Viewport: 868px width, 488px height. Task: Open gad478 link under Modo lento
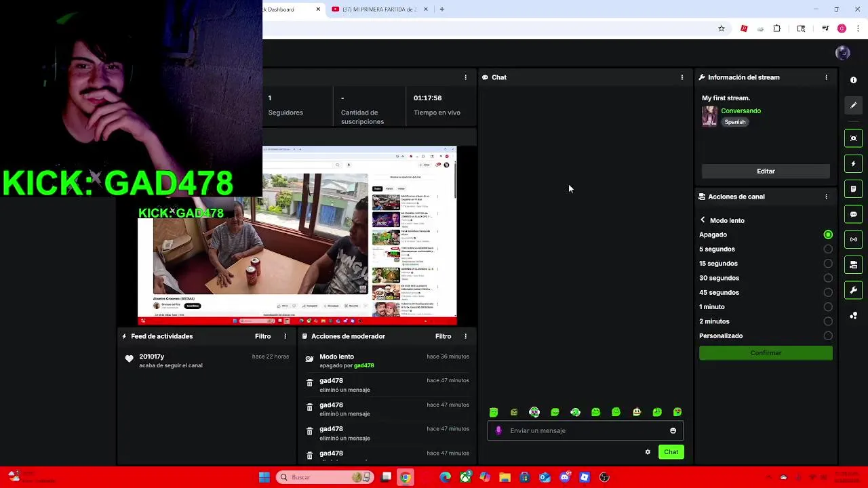coord(363,366)
